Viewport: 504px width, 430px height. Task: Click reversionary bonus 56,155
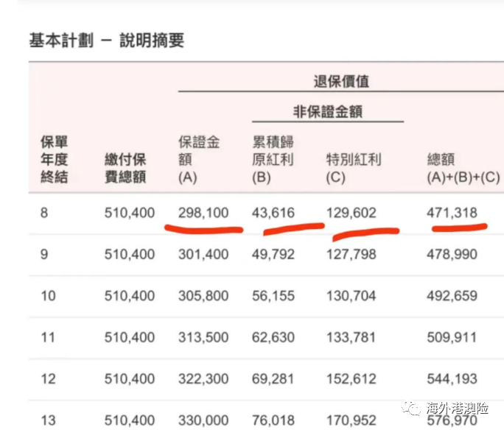(273, 296)
